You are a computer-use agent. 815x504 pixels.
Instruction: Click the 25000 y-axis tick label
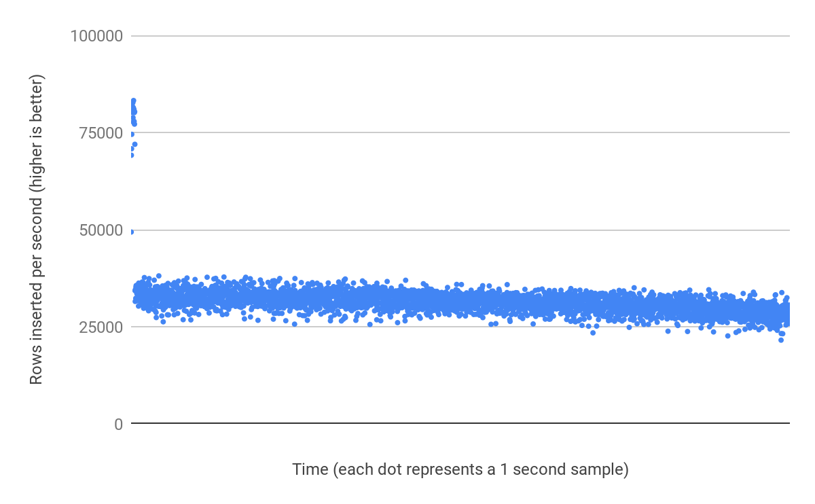pos(101,327)
